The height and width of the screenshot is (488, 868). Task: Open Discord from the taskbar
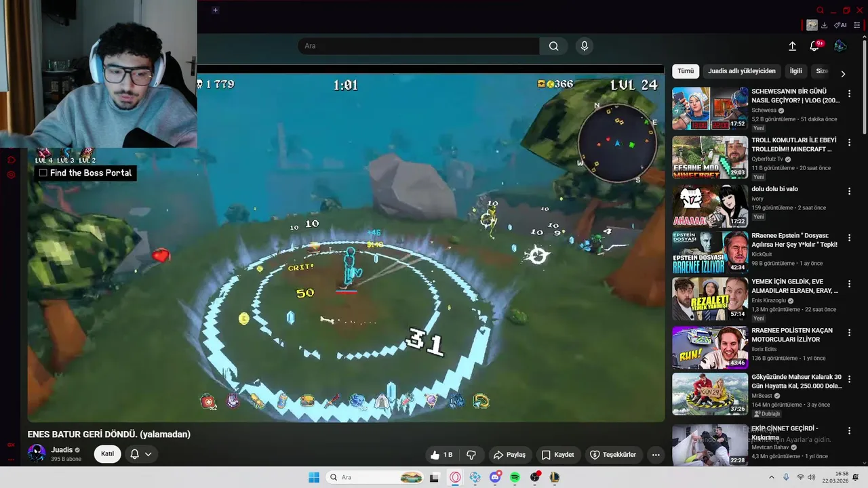coord(495,477)
